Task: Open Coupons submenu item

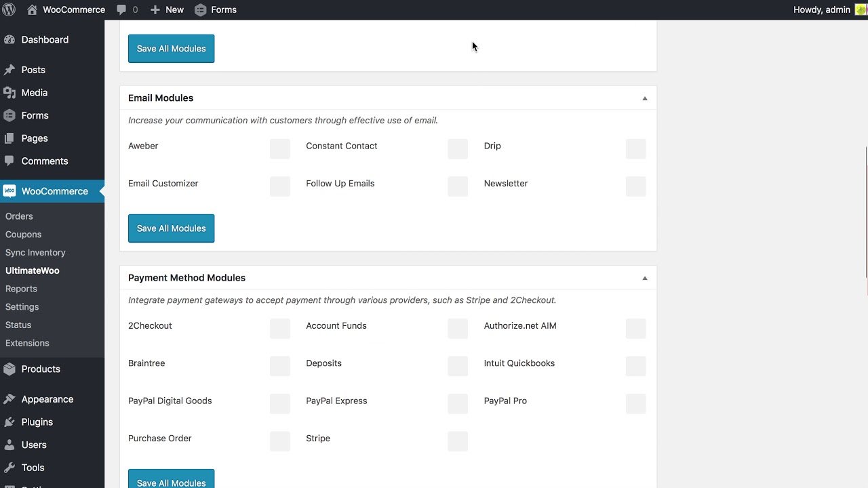Action: click(x=24, y=235)
